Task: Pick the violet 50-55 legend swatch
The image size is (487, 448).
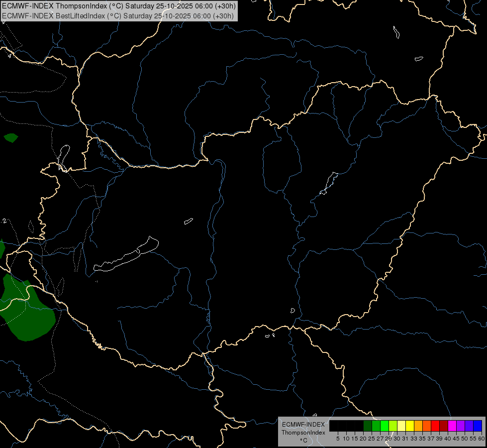Action: tap(469, 426)
